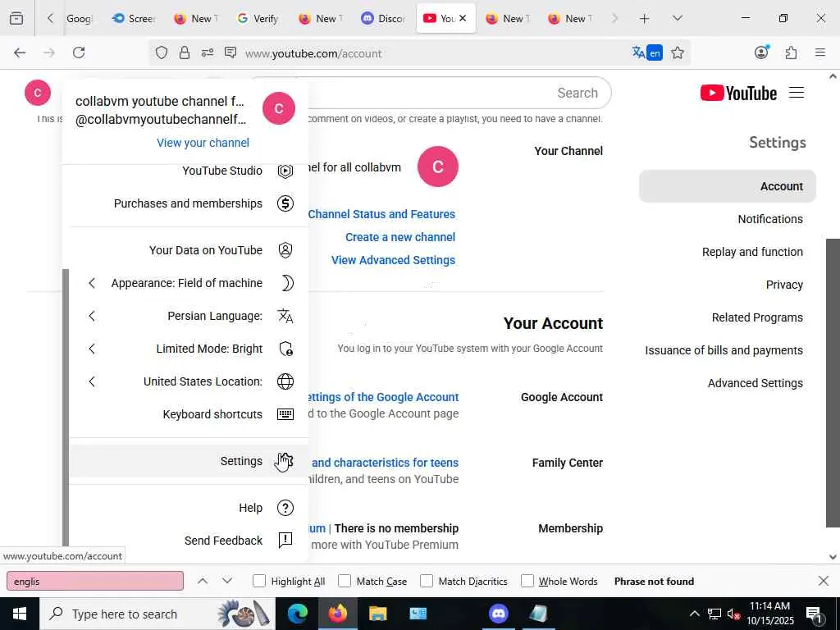Expand the United States Location submenu chevron
This screenshot has width=840, height=630.
(x=92, y=381)
